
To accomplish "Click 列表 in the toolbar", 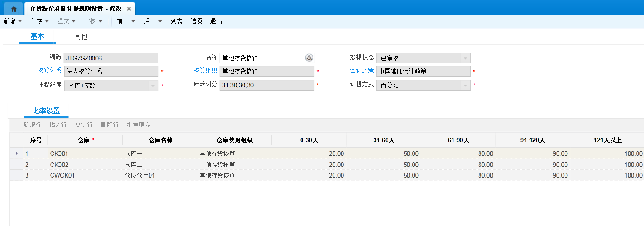I will (177, 21).
